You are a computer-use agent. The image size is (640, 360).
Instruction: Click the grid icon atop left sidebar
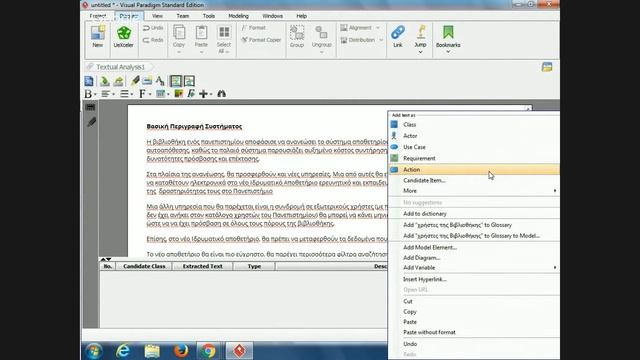click(91, 107)
